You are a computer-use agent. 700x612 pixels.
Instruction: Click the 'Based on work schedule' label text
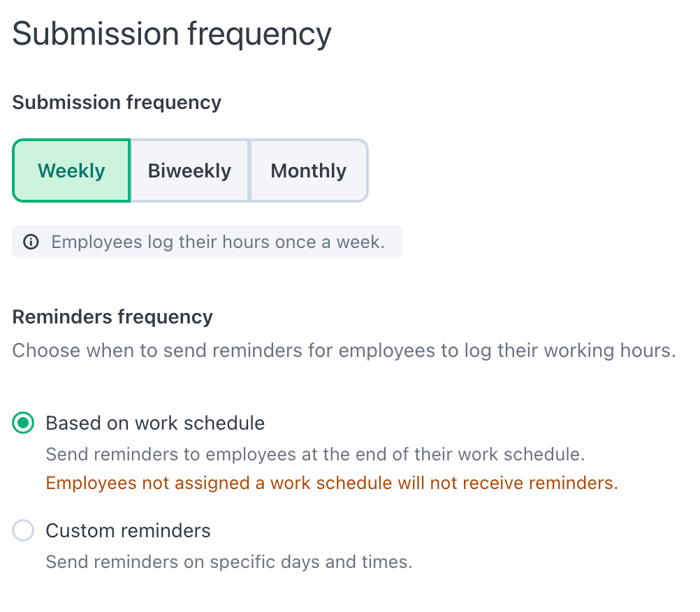pos(155,423)
